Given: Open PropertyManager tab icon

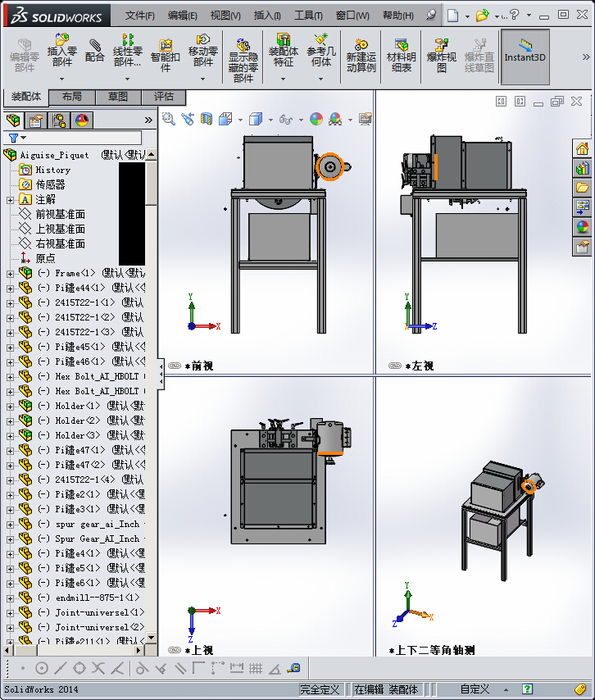Looking at the screenshot, I should [36, 120].
